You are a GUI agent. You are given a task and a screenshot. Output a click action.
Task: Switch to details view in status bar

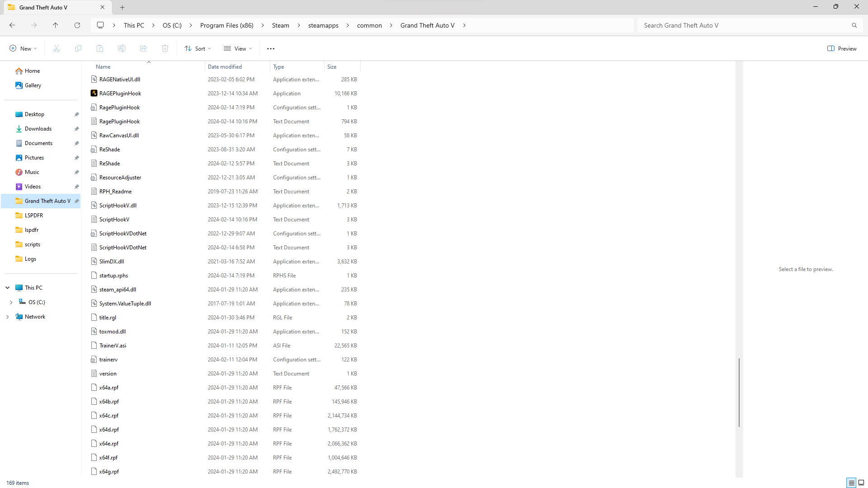click(x=851, y=483)
